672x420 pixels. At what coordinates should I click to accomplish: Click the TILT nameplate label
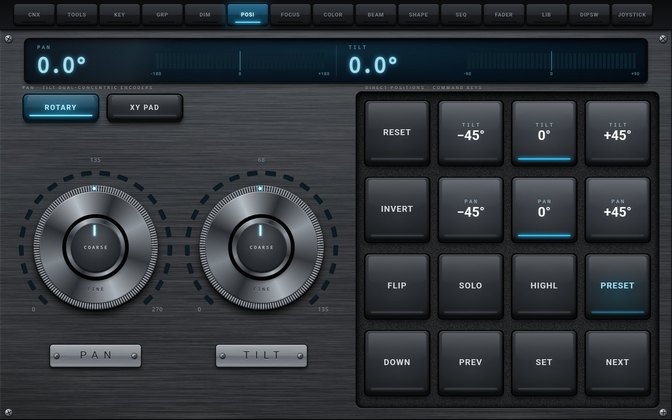(261, 356)
